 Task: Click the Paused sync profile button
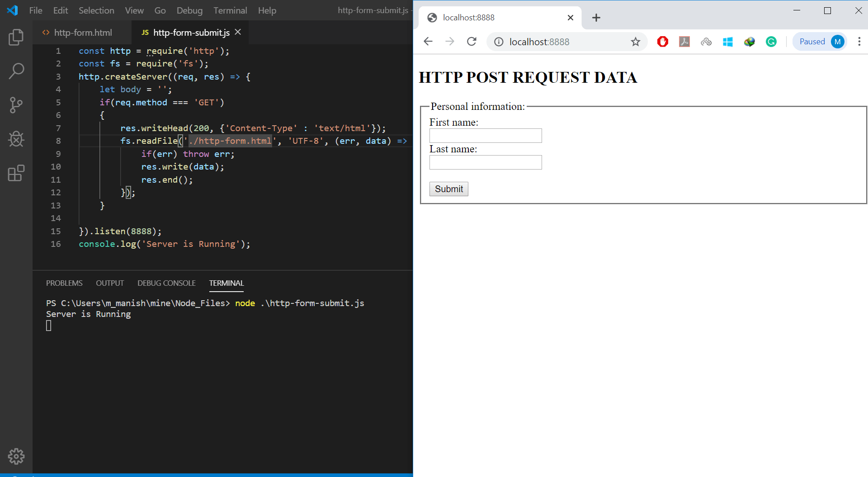(820, 41)
